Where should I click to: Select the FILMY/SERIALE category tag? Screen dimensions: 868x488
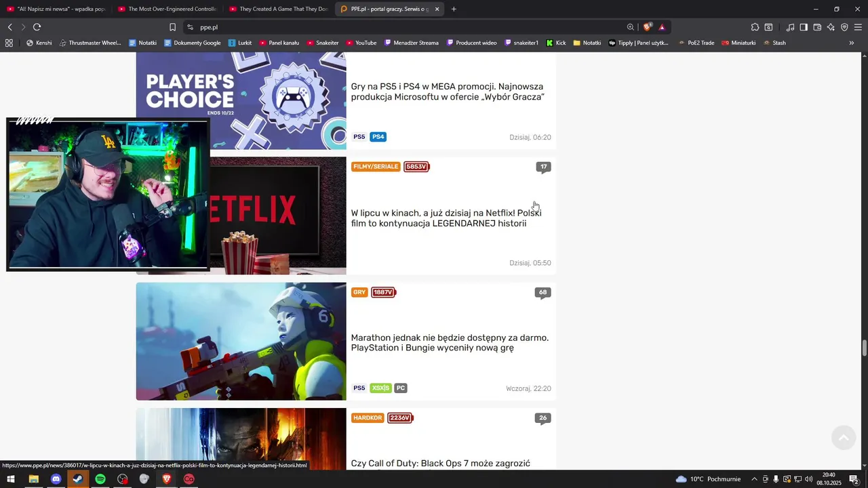tap(376, 167)
